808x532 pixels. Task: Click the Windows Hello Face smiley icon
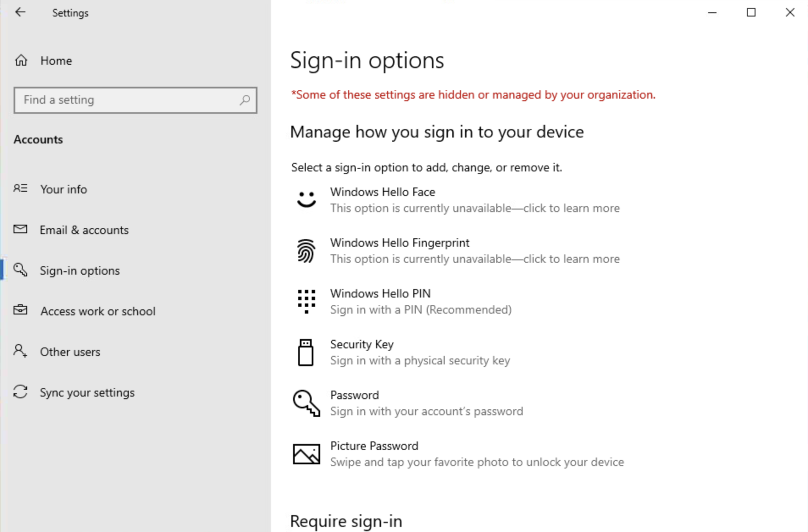(x=307, y=199)
